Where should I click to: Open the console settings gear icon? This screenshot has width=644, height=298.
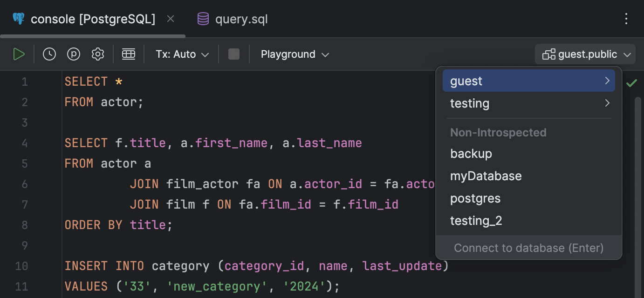point(98,54)
